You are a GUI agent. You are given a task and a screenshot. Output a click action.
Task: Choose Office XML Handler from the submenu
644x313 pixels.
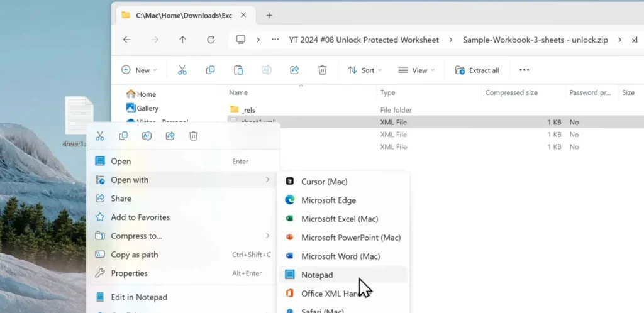tap(343, 294)
